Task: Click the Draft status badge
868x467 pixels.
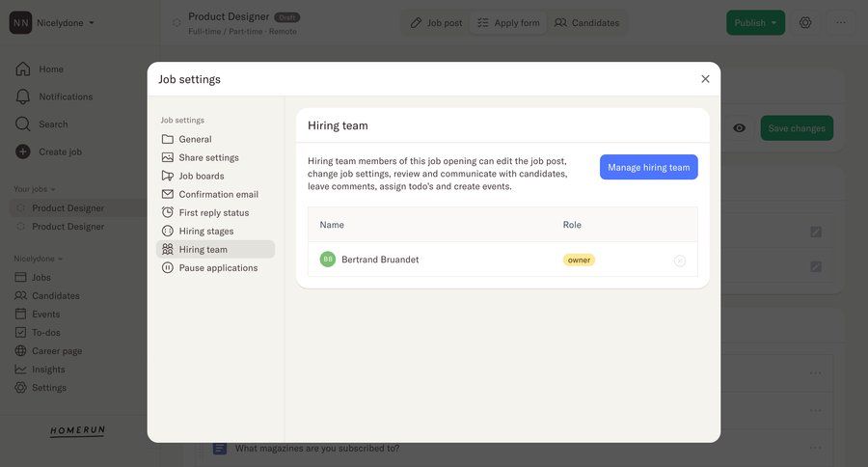Action: pos(286,17)
